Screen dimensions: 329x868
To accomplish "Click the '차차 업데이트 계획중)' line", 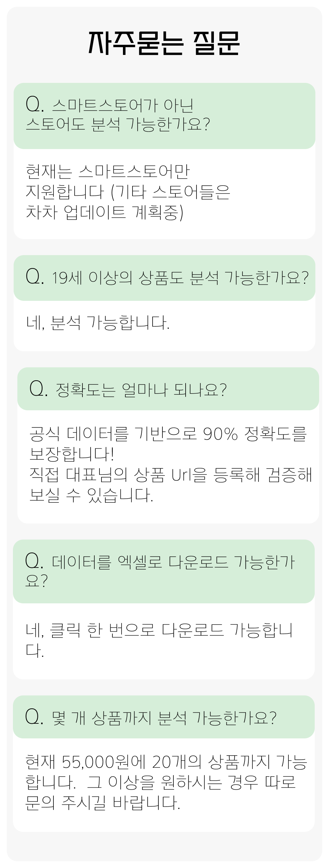I will 104,212.
